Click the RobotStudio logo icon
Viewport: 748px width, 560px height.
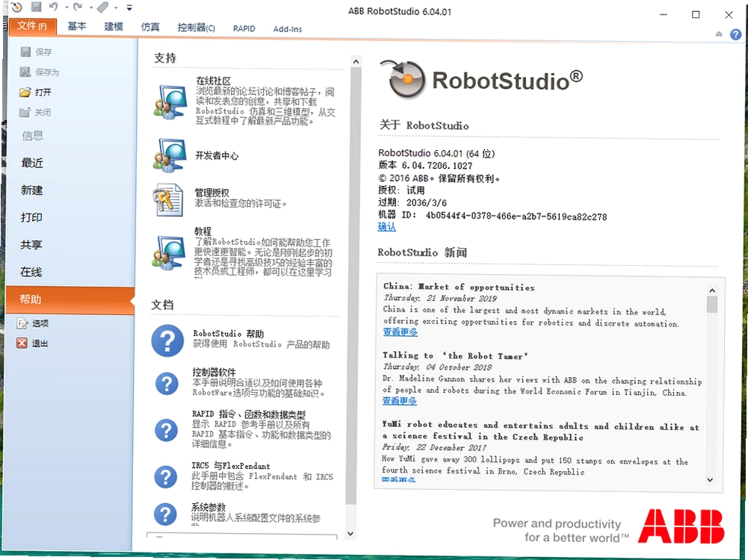(404, 79)
